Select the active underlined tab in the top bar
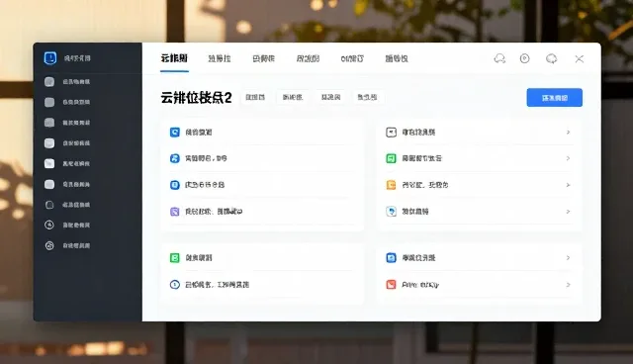 [174, 58]
